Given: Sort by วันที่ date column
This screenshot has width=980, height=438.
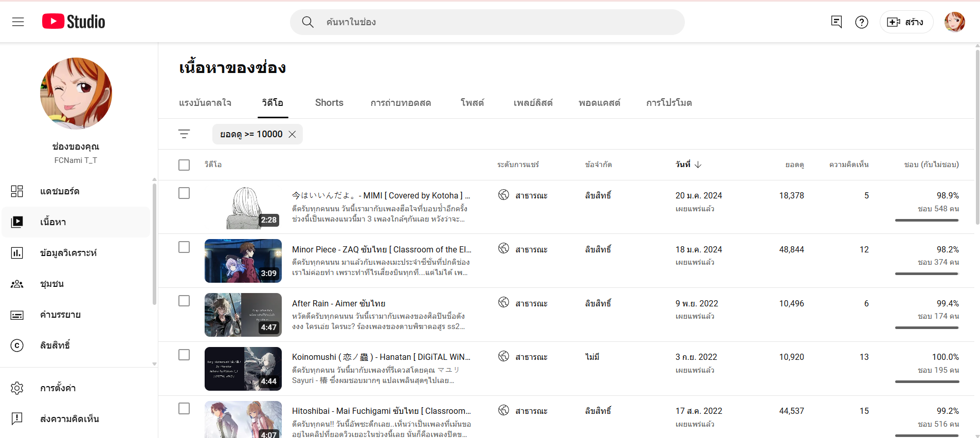Looking at the screenshot, I should point(688,165).
